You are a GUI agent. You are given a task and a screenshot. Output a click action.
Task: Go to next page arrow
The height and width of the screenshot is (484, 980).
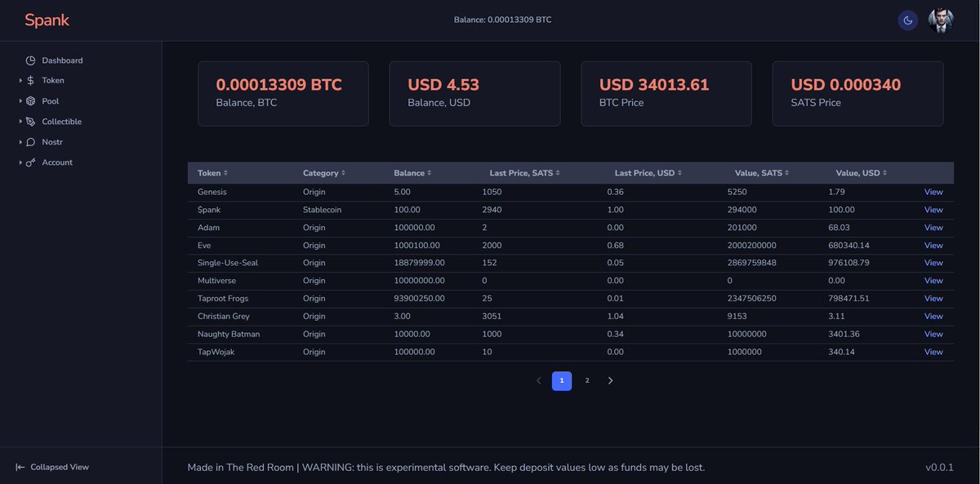tap(610, 380)
